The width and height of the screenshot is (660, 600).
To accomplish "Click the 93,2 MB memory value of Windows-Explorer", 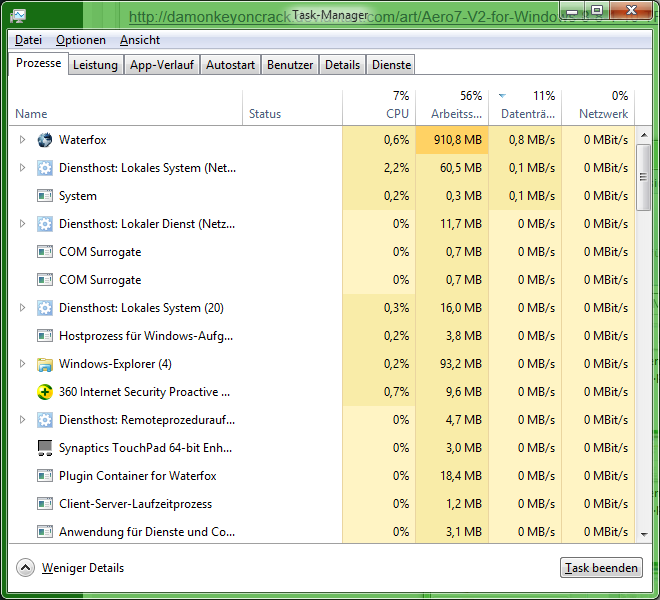I will click(x=460, y=364).
